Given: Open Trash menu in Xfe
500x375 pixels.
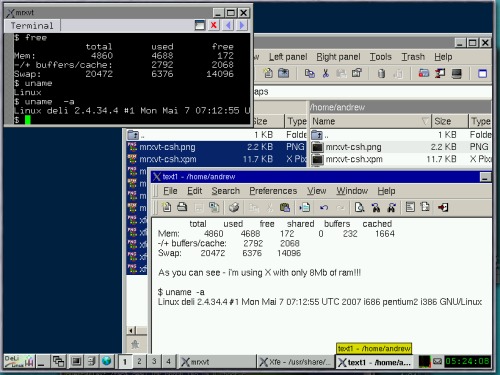Looking at the screenshot, I should pos(413,57).
